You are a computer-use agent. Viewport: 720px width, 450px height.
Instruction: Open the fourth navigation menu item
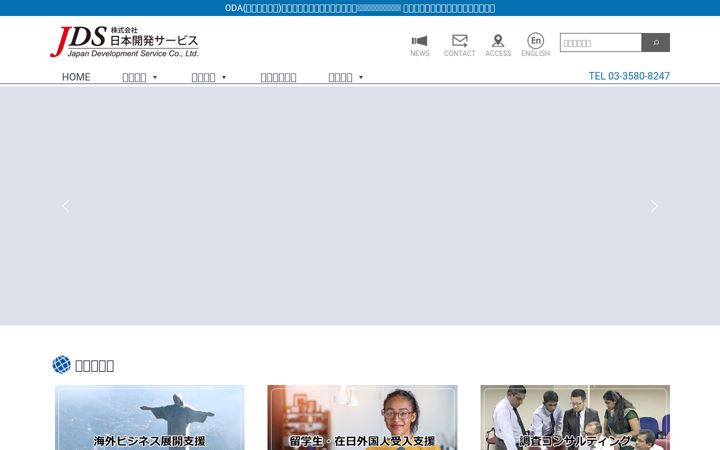[x=278, y=77]
